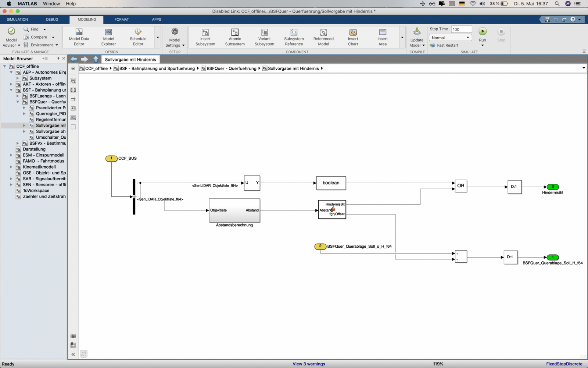Screen dimensions: 588x368
Task: Navigate up to the parent subsystem
Action: click(x=96, y=59)
